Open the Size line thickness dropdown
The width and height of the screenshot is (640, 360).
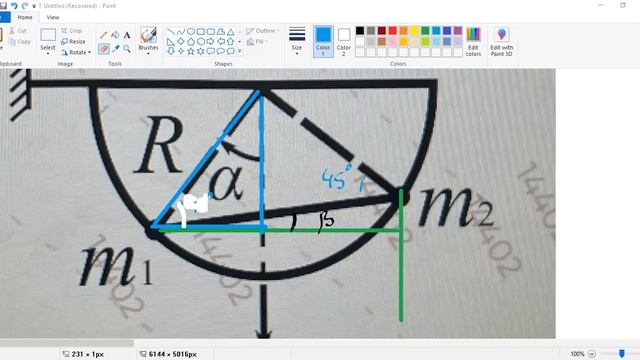(x=297, y=41)
